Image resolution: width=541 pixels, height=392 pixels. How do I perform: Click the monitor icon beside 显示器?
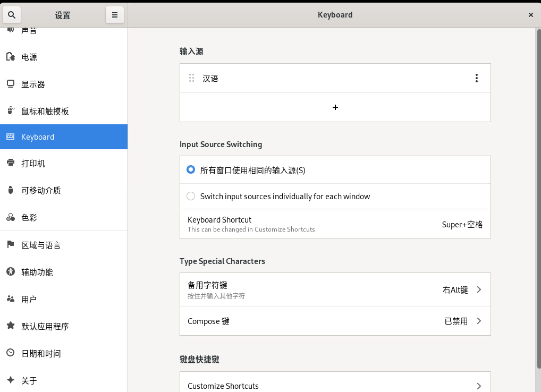tap(10, 84)
